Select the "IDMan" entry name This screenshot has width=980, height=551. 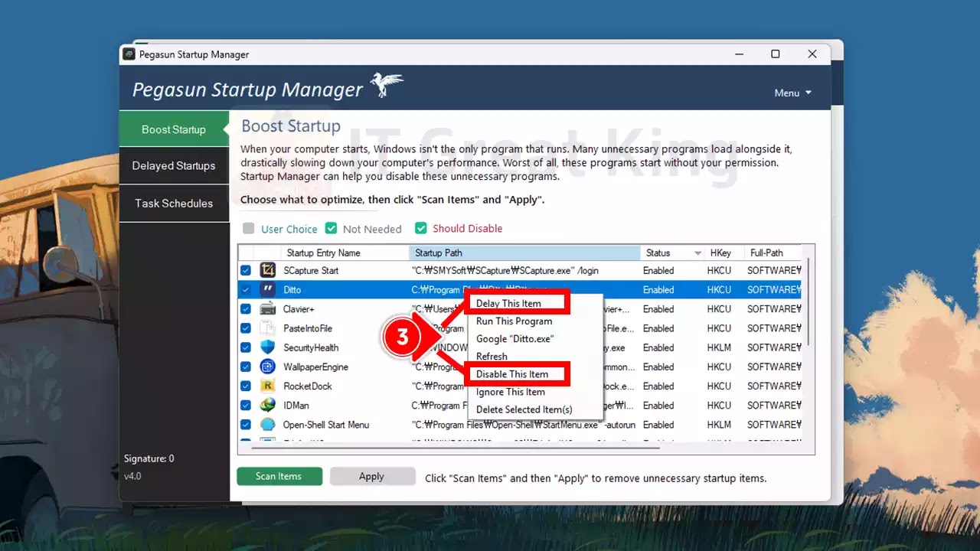point(296,405)
